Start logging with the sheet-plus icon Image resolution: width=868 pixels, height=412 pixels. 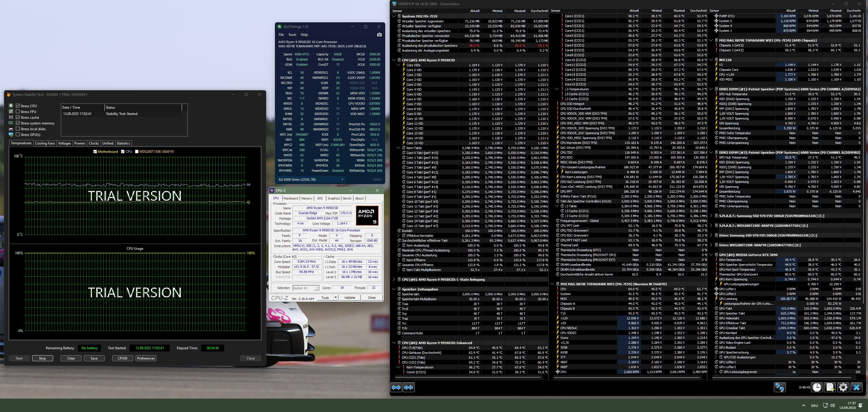click(x=830, y=387)
